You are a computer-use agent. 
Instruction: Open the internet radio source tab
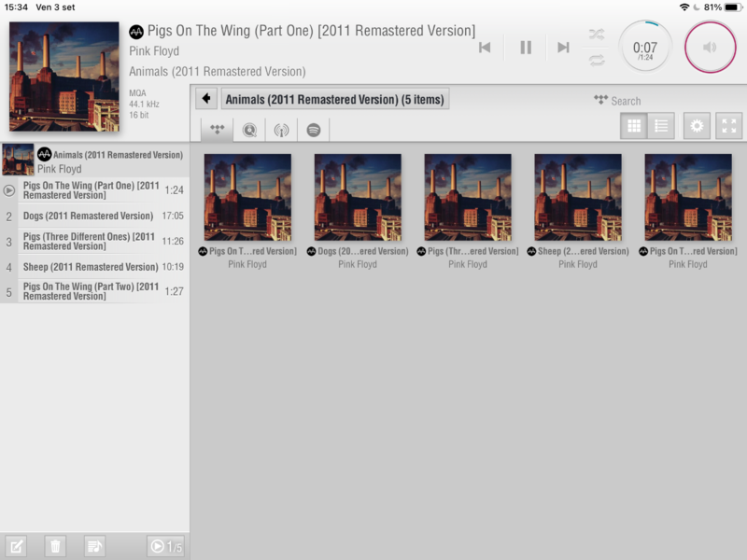(x=281, y=130)
